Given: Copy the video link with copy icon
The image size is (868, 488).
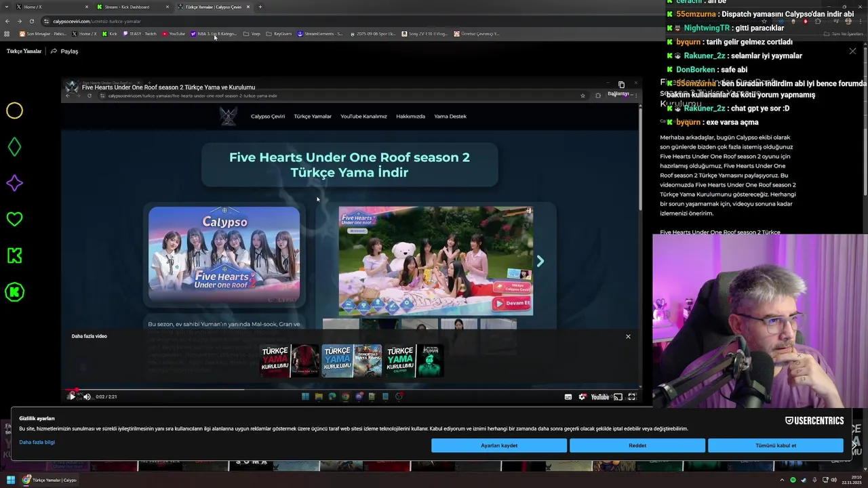Looking at the screenshot, I should [x=621, y=85].
